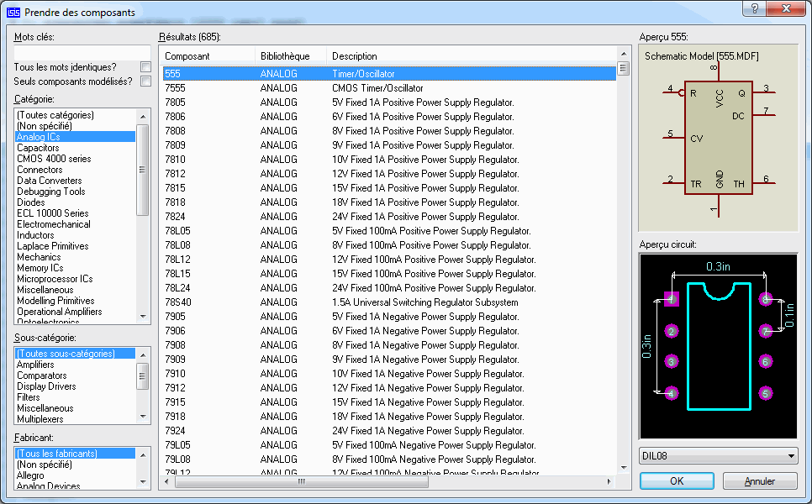Select the 79L08 component row

(389, 459)
